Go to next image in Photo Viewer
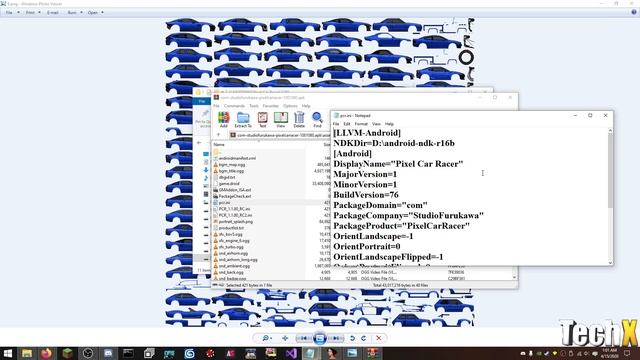 click(336, 338)
